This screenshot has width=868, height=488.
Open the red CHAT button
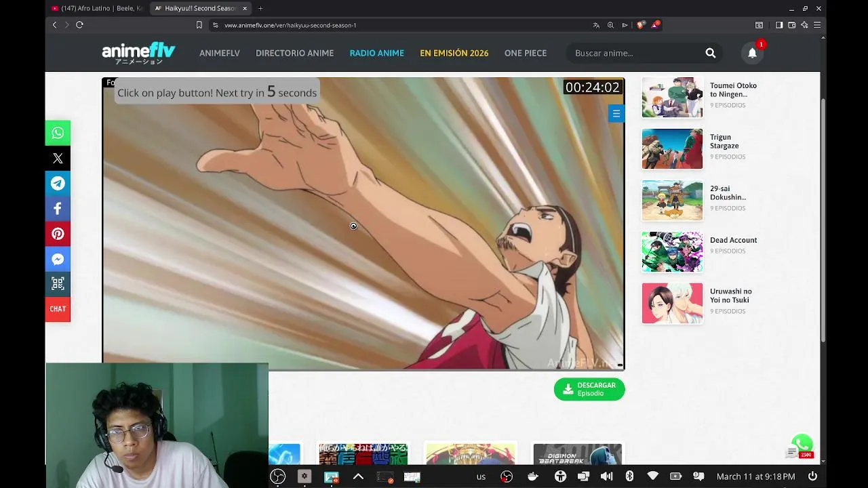pyautogui.click(x=58, y=309)
